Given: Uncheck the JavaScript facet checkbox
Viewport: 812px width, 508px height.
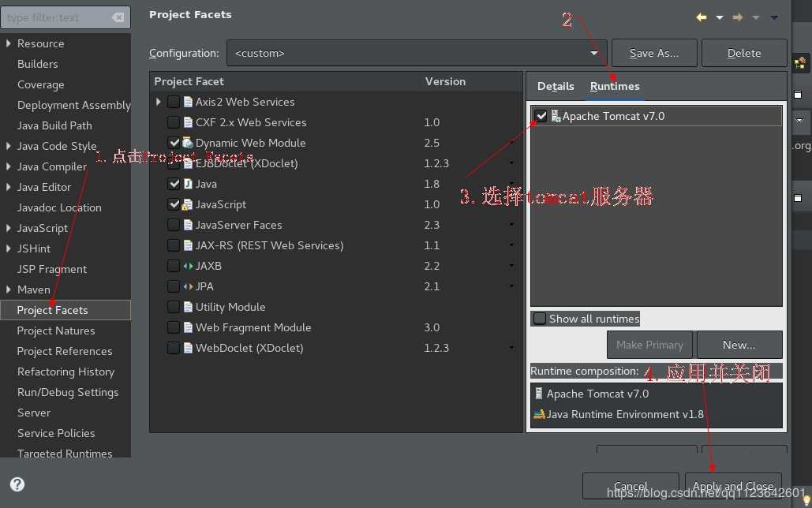Looking at the screenshot, I should pyautogui.click(x=174, y=204).
